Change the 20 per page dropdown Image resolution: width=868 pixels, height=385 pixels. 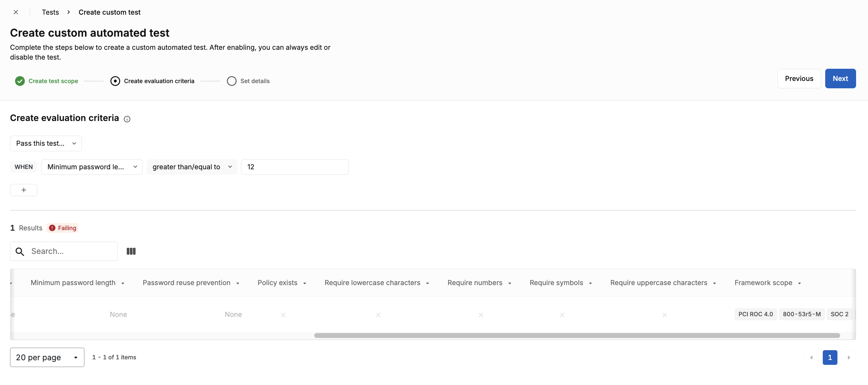coord(47,358)
